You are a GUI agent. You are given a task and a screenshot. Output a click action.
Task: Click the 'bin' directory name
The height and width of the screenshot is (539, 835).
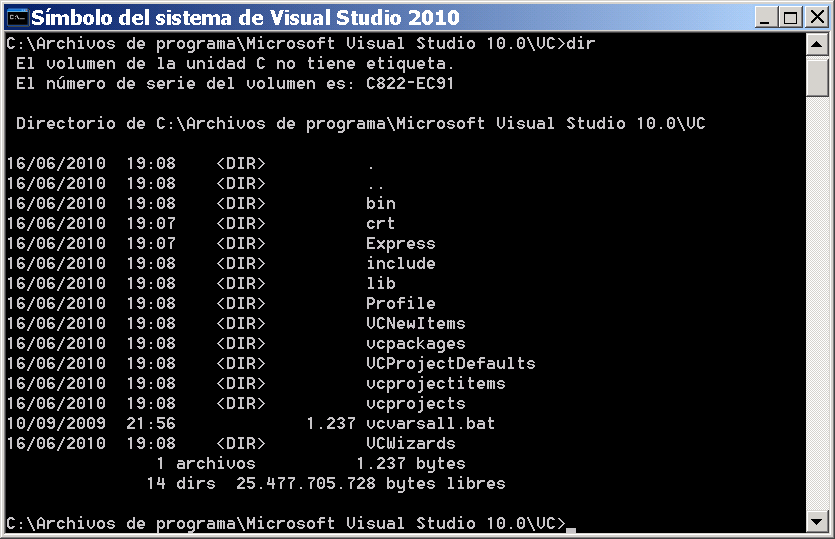(x=381, y=203)
